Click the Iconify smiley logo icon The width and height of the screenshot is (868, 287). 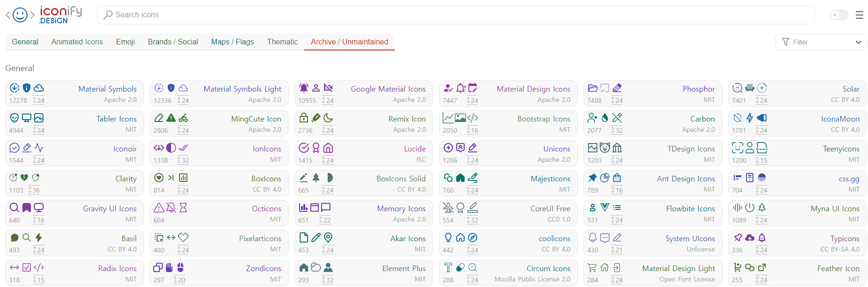pyautogui.click(x=20, y=15)
